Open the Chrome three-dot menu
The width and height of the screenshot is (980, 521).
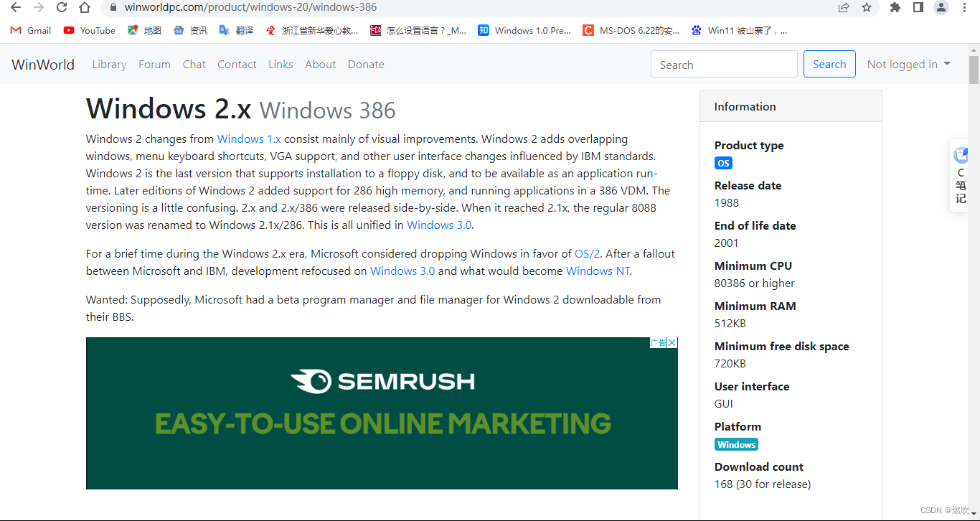click(x=963, y=8)
